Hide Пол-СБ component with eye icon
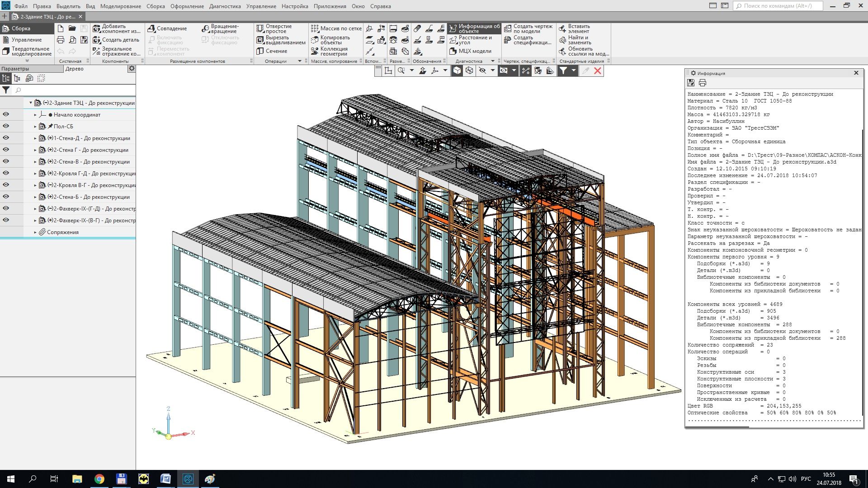The width and height of the screenshot is (868, 488). (x=6, y=126)
